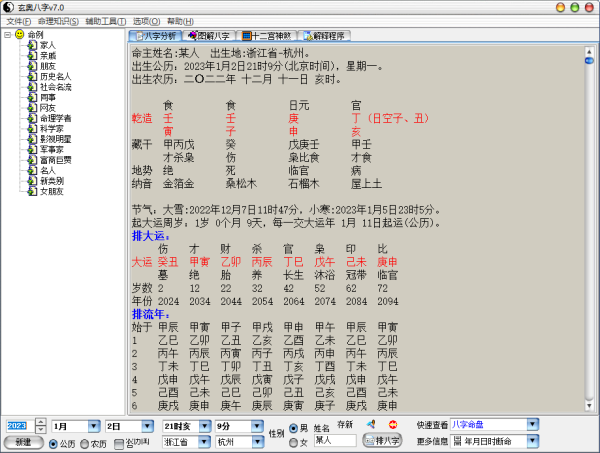Screen dimensions: 600x453
Task: Click the 命理学者 folder icon
Action: coord(32,118)
